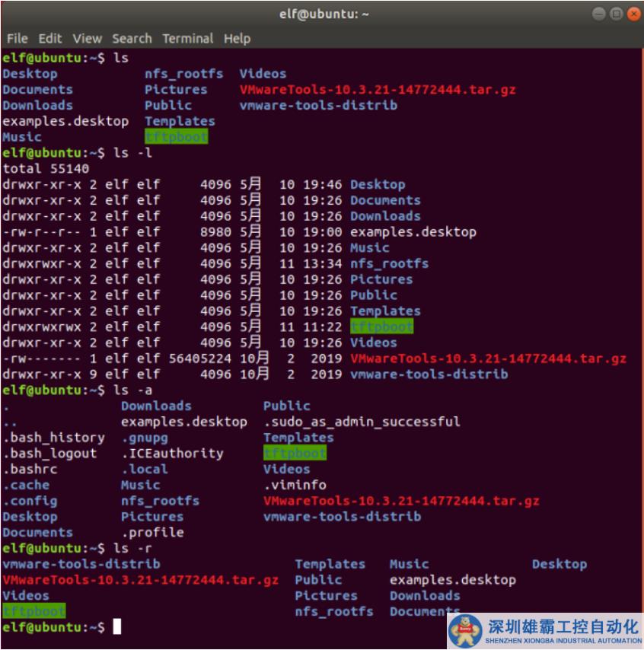Click the cursor block at the last prompt
Screen dimensions: 644x650
click(116, 627)
